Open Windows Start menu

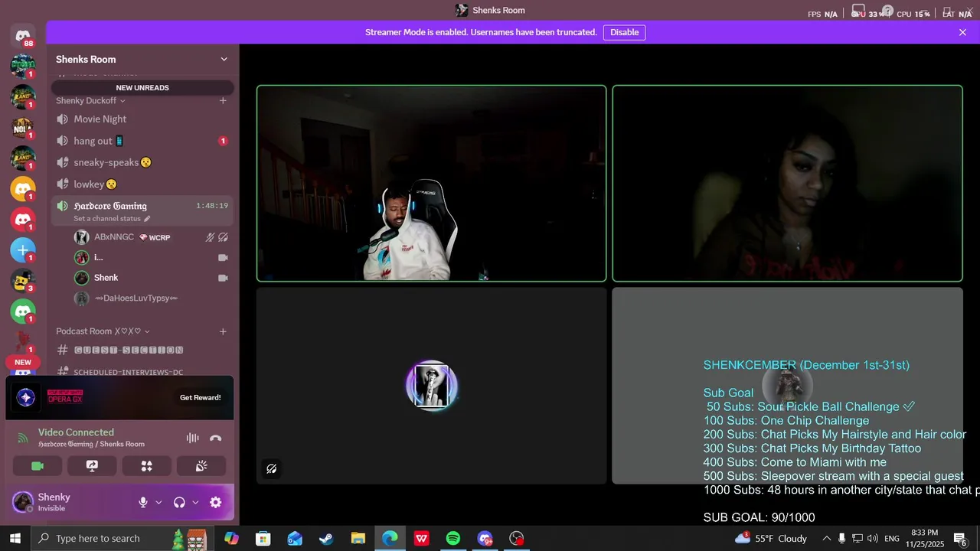tap(15, 539)
